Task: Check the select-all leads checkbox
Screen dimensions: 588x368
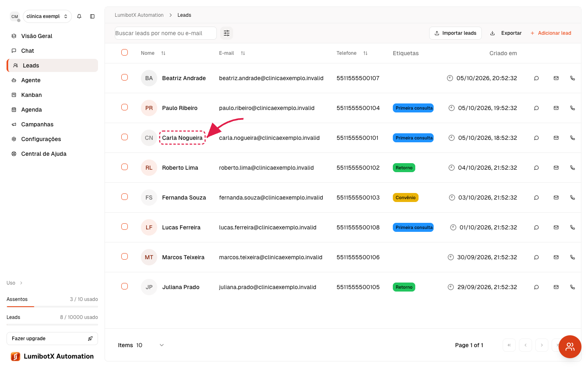Action: [x=125, y=52]
